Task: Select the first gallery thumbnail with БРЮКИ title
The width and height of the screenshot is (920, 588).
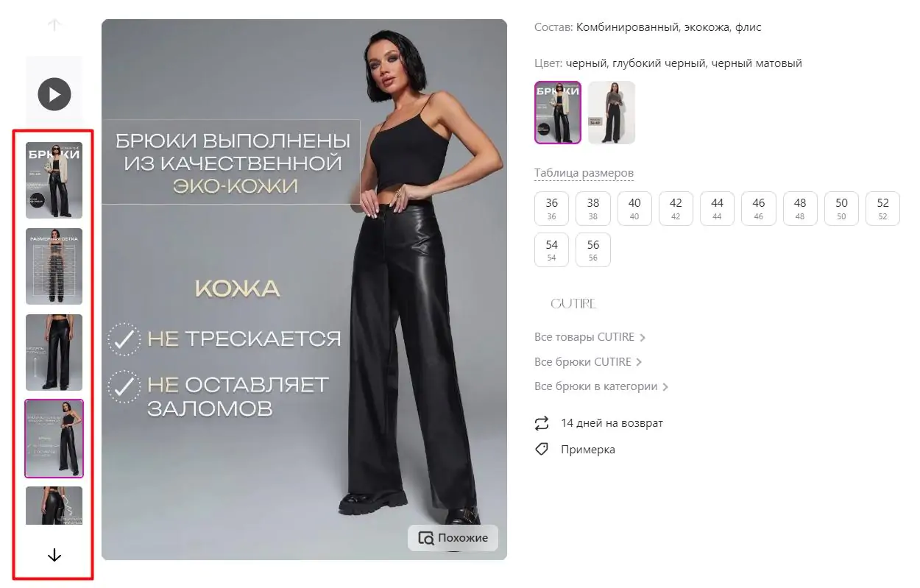Action: 54,180
